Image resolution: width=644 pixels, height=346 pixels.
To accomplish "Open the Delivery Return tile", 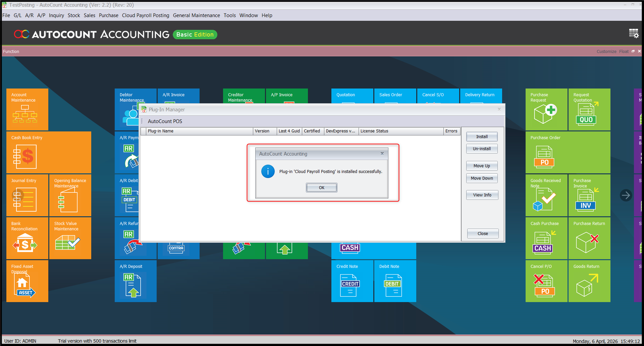I will click(481, 96).
